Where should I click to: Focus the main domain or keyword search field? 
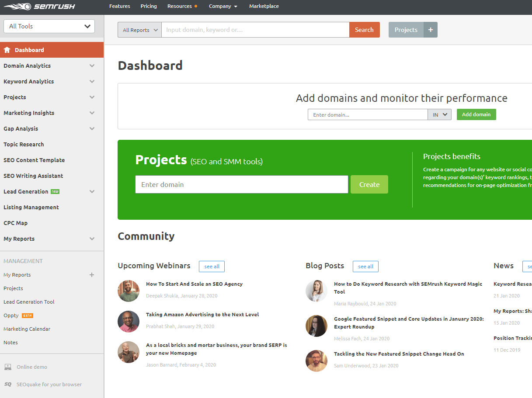[x=255, y=30]
